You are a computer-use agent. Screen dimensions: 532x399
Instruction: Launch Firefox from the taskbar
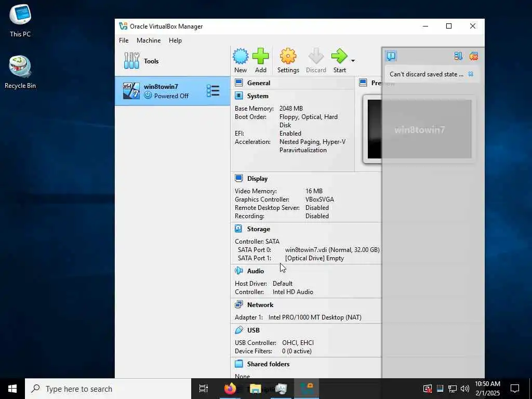tap(230, 389)
